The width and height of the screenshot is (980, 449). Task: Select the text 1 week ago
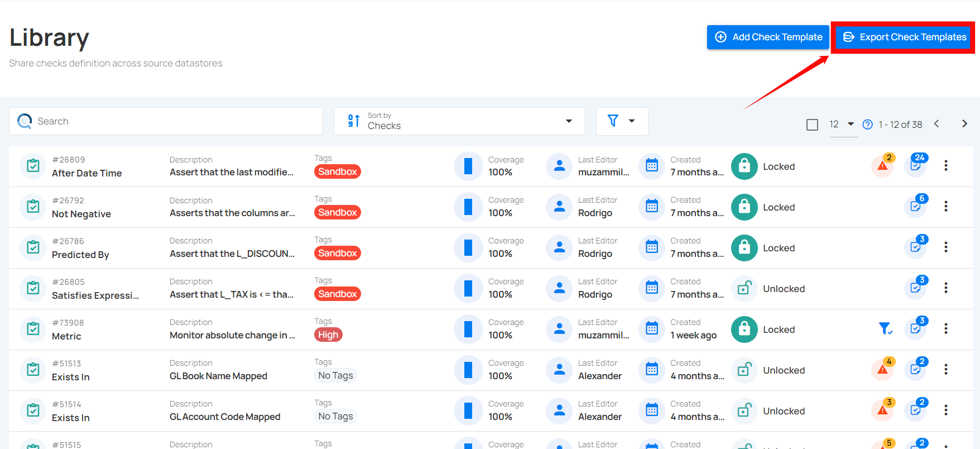click(x=693, y=335)
